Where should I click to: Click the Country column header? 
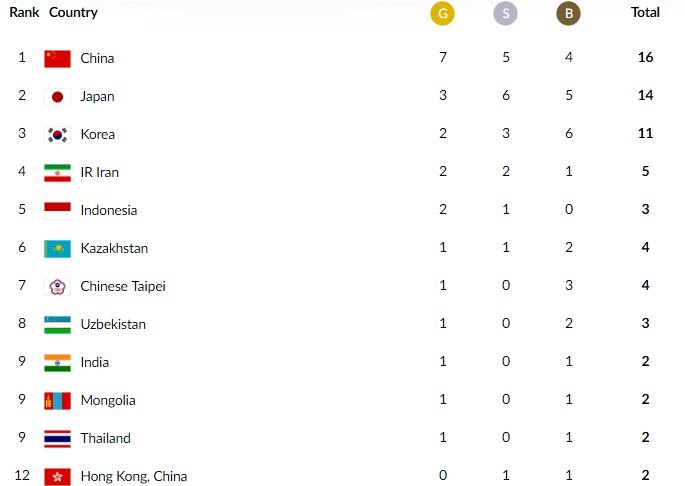coord(73,13)
